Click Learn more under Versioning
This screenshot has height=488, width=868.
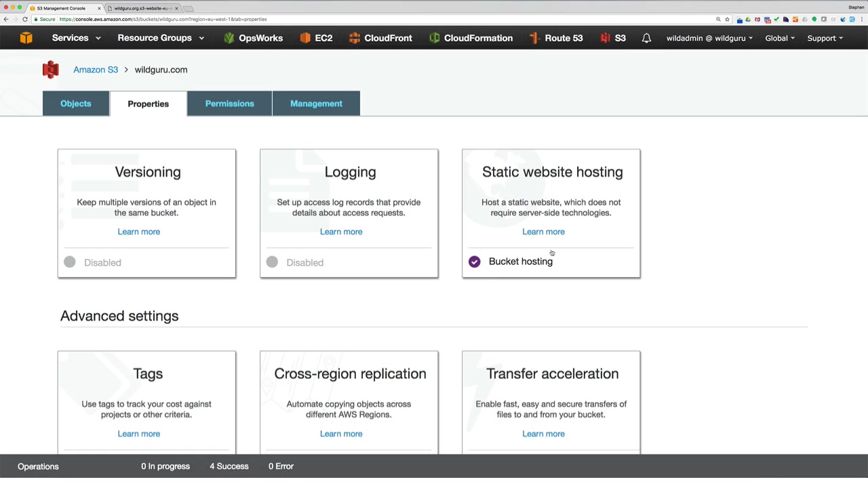click(x=139, y=232)
